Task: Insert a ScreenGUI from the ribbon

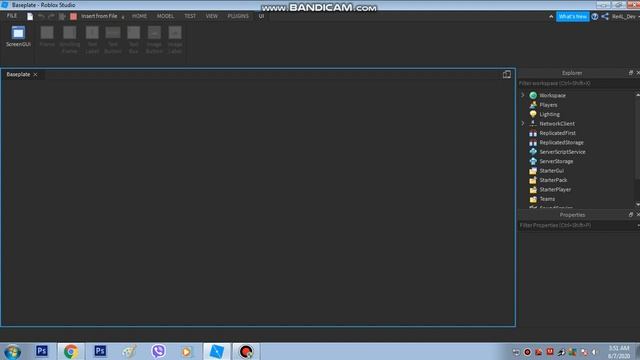Action: [18, 36]
